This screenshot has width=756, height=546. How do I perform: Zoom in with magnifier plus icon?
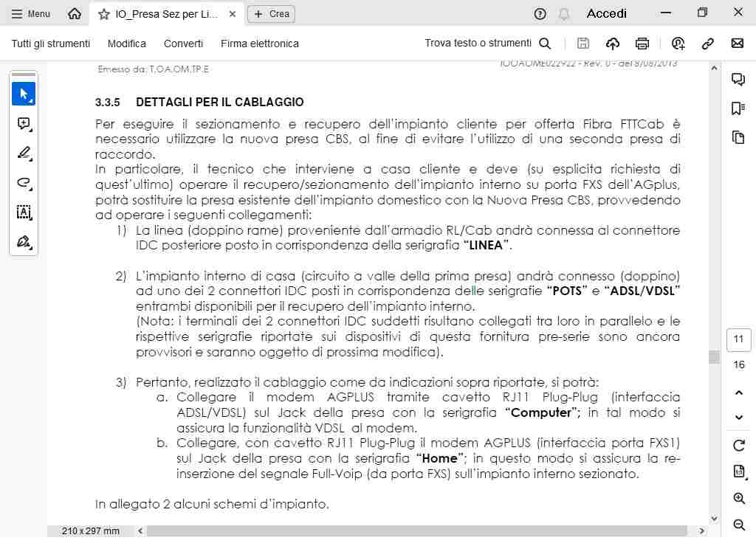click(x=738, y=498)
